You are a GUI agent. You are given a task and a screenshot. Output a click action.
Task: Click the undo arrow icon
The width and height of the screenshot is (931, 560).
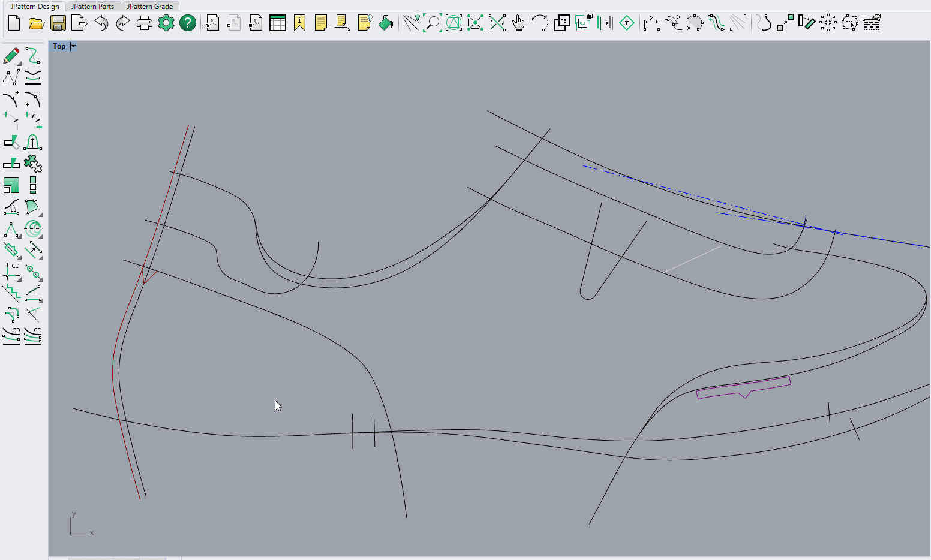click(x=101, y=23)
